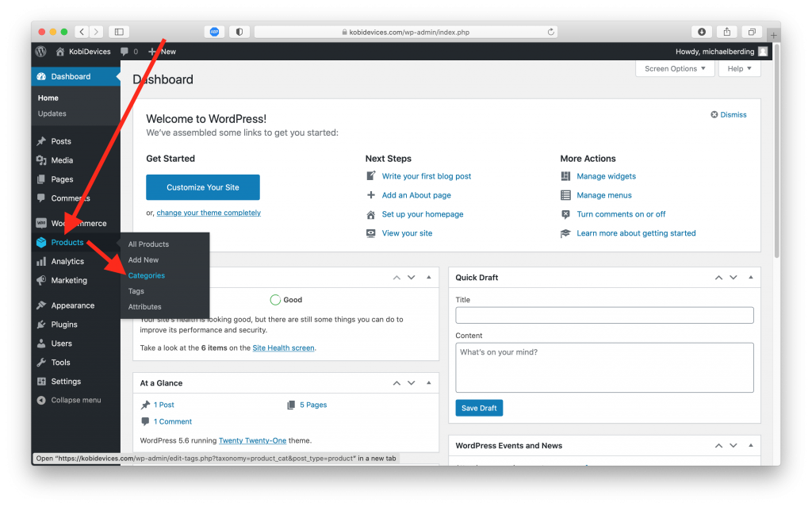The image size is (812, 507).
Task: Open change your theme completely link
Action: tap(209, 213)
